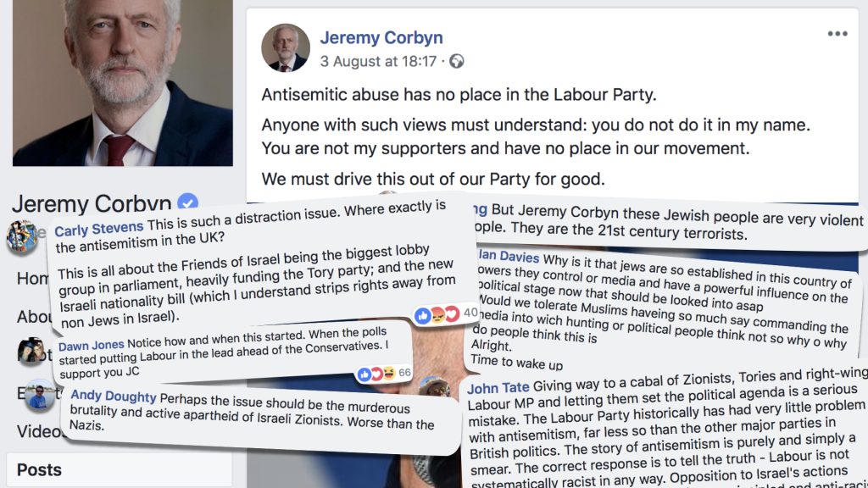Open the three-dot post options menu

click(837, 34)
